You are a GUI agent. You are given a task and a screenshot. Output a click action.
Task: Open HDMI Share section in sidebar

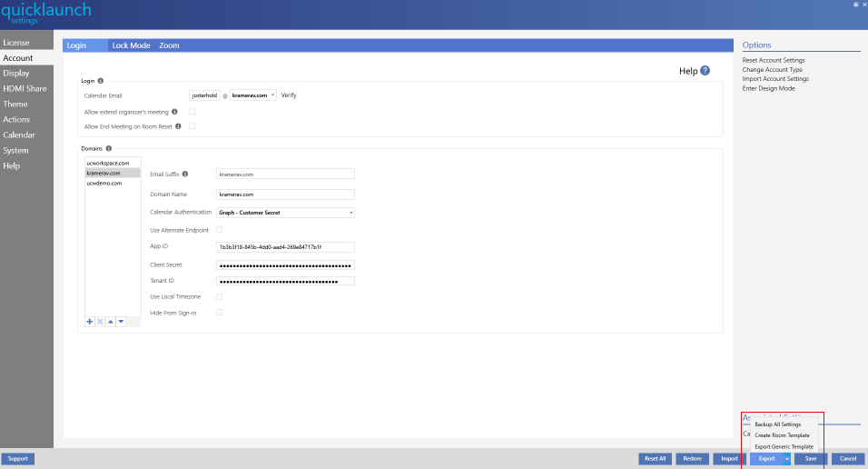tap(26, 89)
